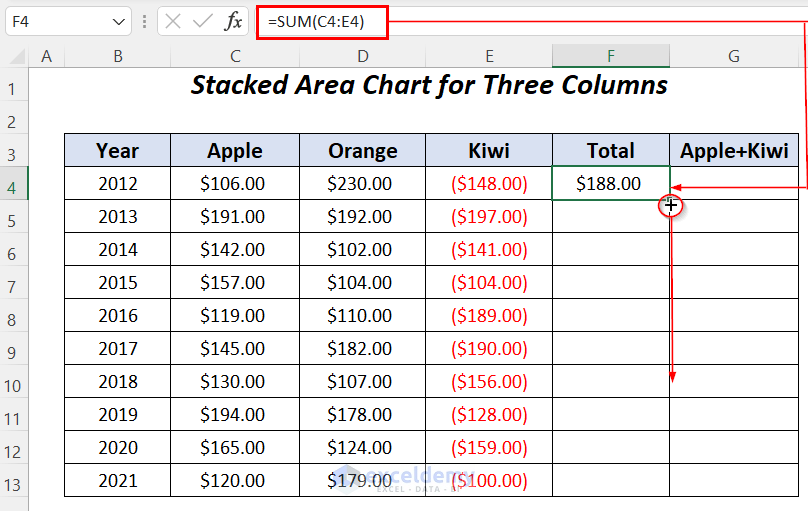The image size is (808, 511).
Task: Click the Cancel X icon in formula bar
Action: coord(173,21)
